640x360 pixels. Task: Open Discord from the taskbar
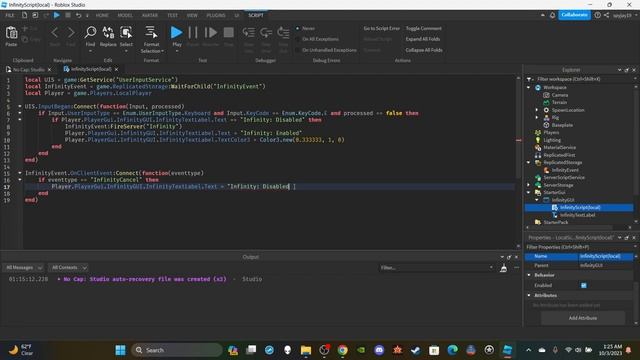[379, 350]
